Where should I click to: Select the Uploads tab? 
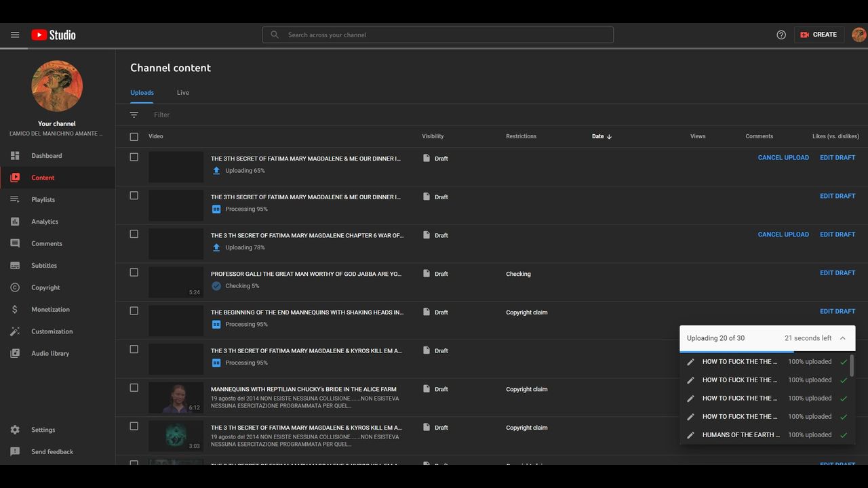pyautogui.click(x=142, y=93)
